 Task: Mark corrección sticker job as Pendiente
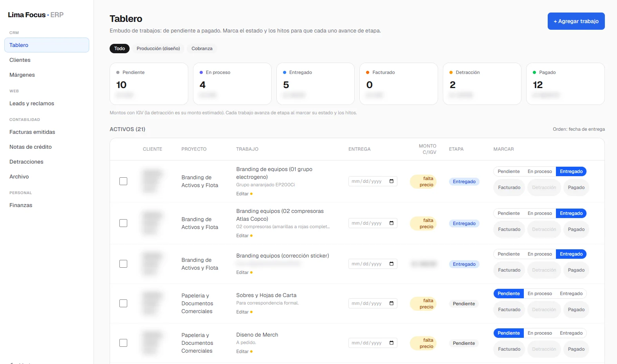tap(509, 254)
